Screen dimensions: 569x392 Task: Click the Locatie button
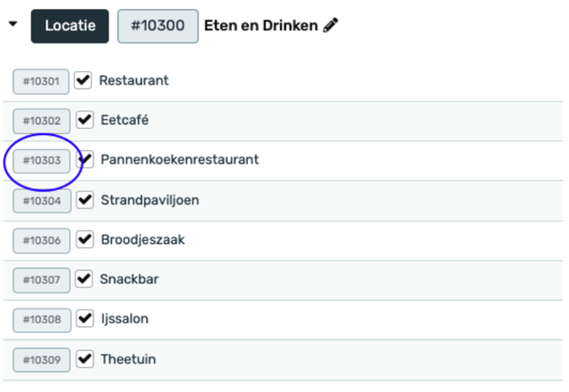tap(70, 27)
